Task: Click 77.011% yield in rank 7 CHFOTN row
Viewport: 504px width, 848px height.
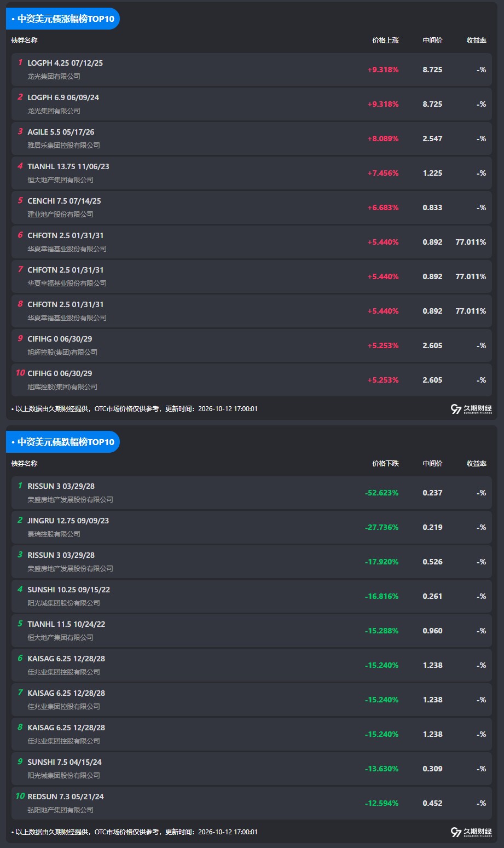Action: point(471,276)
